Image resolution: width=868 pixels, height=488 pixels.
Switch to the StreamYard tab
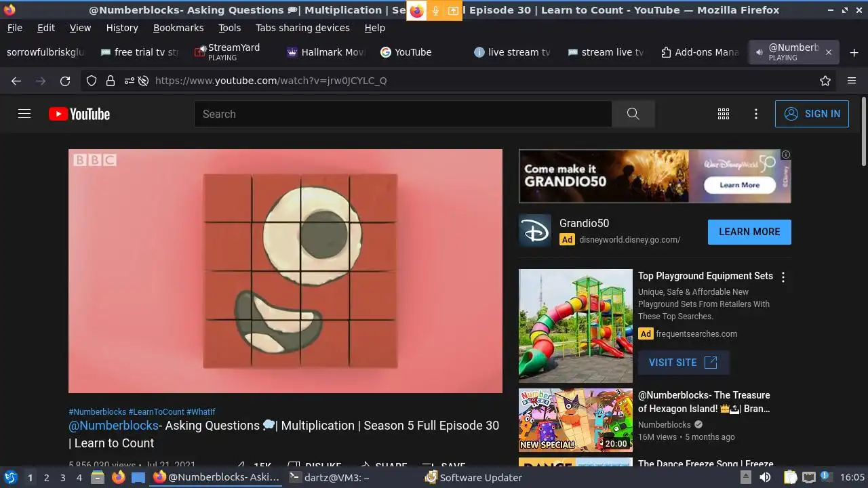(x=233, y=52)
